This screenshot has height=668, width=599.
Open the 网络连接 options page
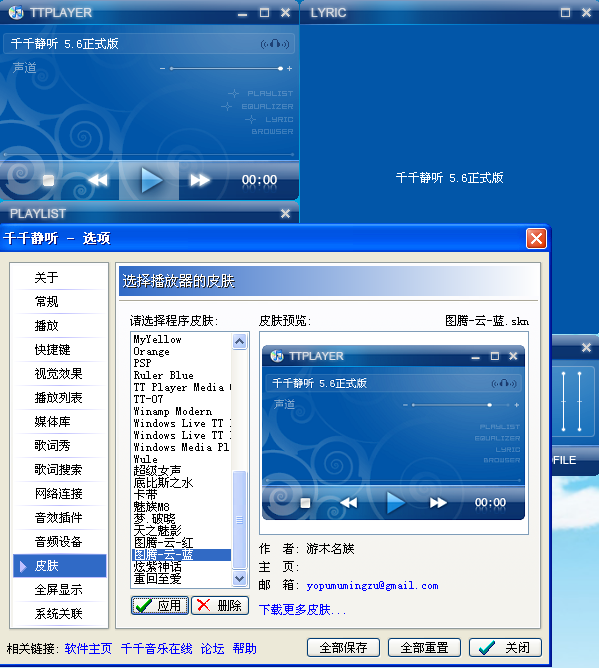[x=60, y=494]
